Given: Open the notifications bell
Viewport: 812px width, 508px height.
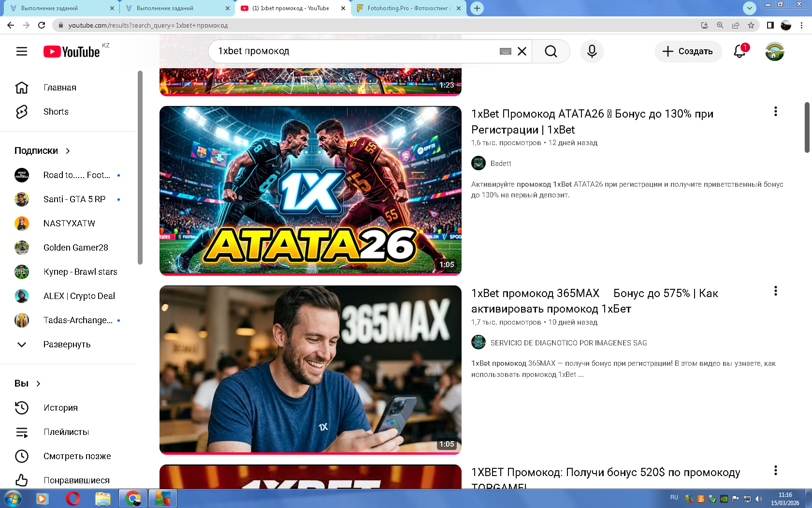Looking at the screenshot, I should pos(740,51).
